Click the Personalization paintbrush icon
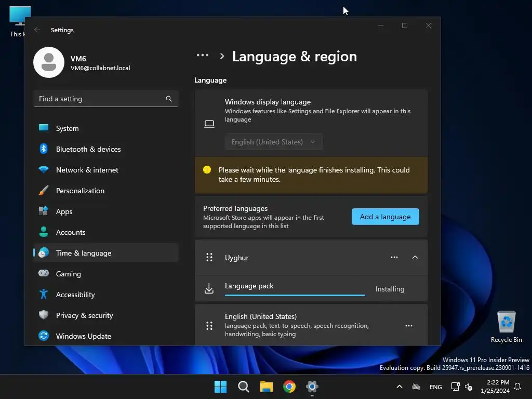532x399 pixels. 44,190
